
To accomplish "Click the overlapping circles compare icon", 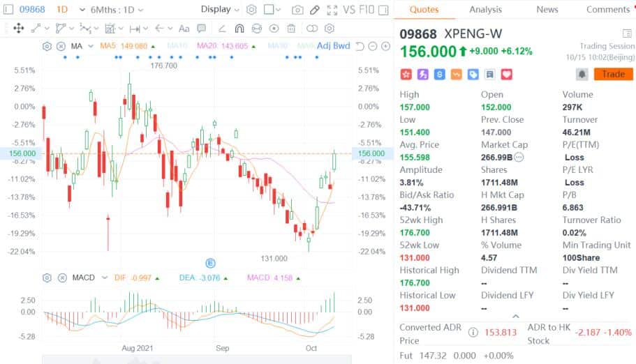I will point(312,29).
